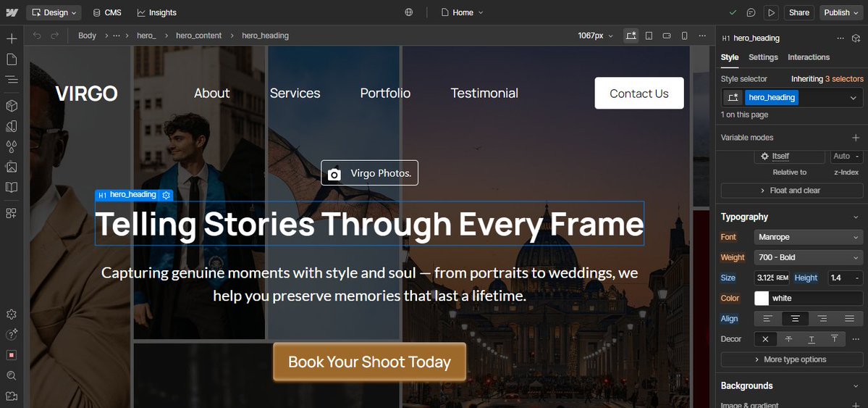The image size is (868, 408).
Task: Collapse the Backgrounds section
Action: [856, 386]
